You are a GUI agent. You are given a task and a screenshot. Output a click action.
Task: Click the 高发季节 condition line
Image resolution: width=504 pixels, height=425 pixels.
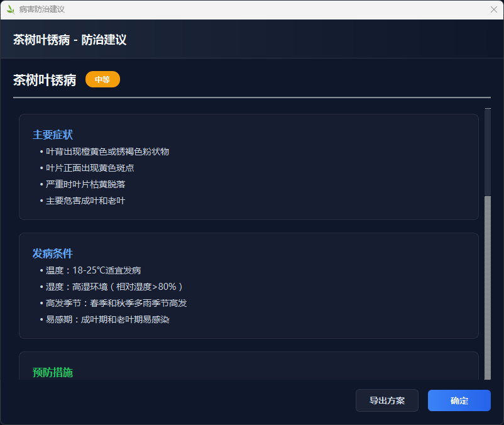pyautogui.click(x=116, y=303)
